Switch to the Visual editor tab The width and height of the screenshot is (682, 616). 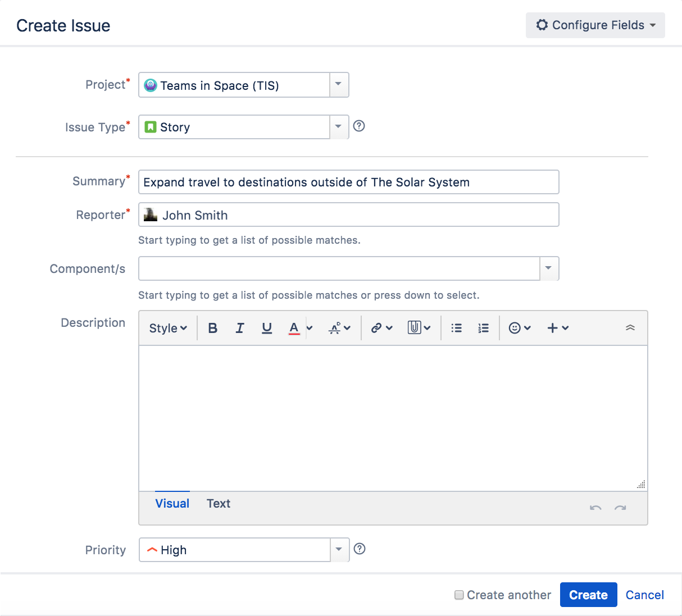[172, 503]
